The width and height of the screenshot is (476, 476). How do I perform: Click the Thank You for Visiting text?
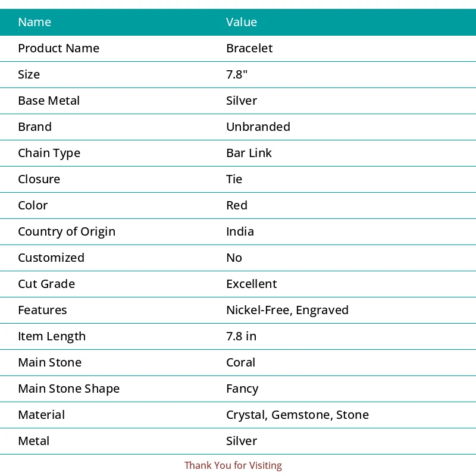233,465
